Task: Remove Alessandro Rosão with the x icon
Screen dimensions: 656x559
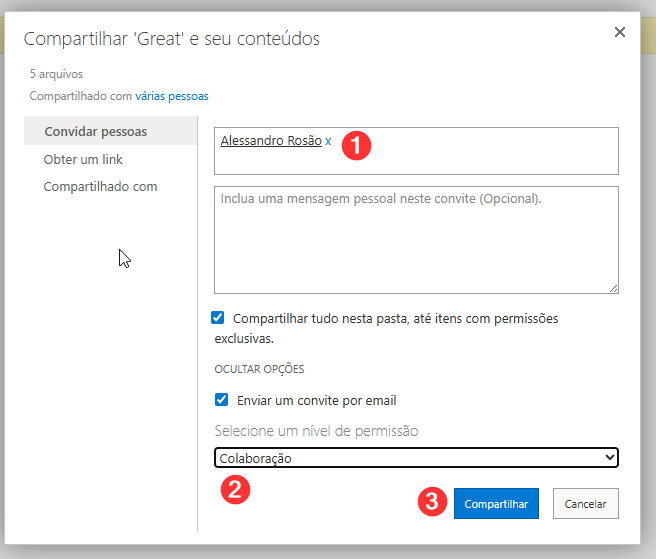Action: tap(328, 142)
